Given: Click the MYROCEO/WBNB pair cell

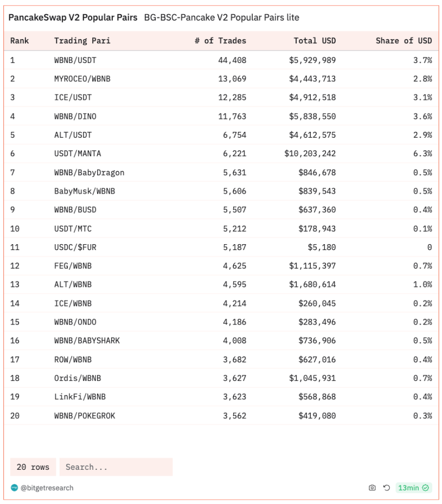Looking at the screenshot, I should click(82, 79).
